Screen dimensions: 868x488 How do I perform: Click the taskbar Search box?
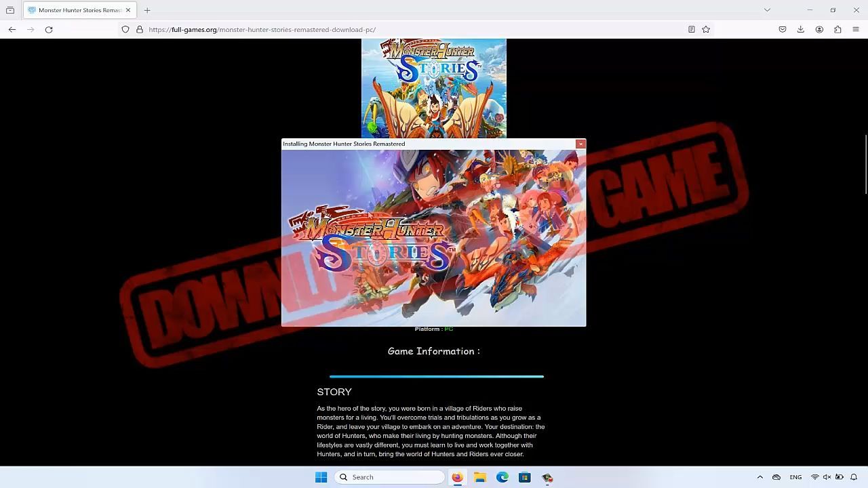(x=390, y=477)
